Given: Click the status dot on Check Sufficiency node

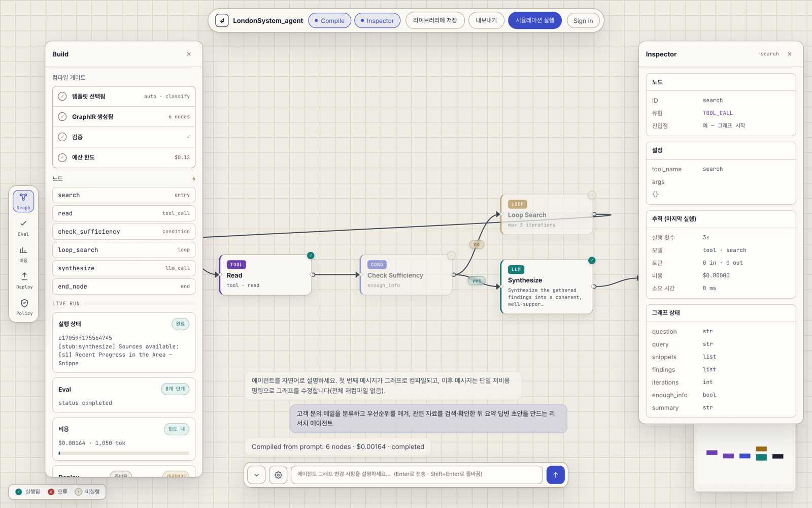Looking at the screenshot, I should (x=451, y=256).
